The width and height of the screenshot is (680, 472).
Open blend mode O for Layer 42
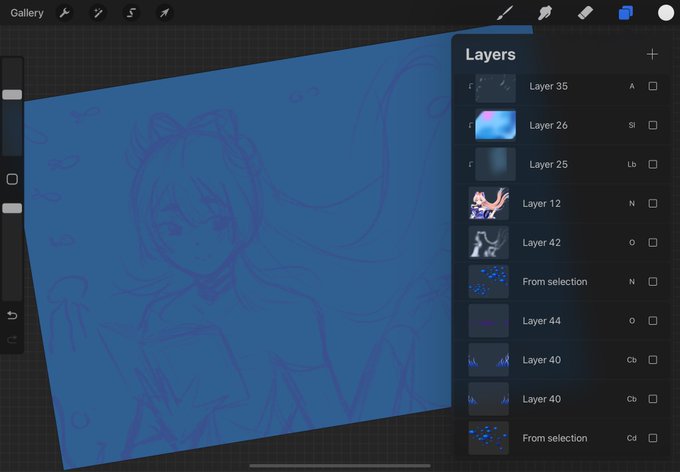coord(632,243)
